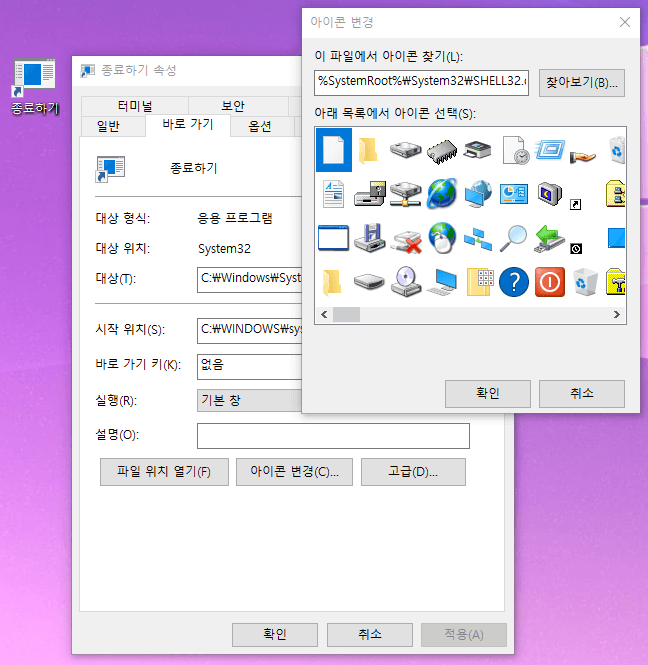The height and width of the screenshot is (665, 648).
Task: Click the 파일 위치 열기(F) button
Action: [164, 472]
